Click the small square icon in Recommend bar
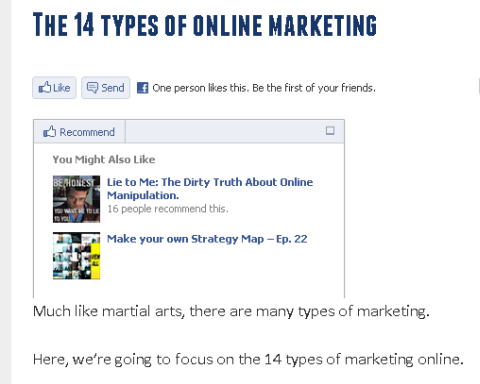 click(x=330, y=130)
